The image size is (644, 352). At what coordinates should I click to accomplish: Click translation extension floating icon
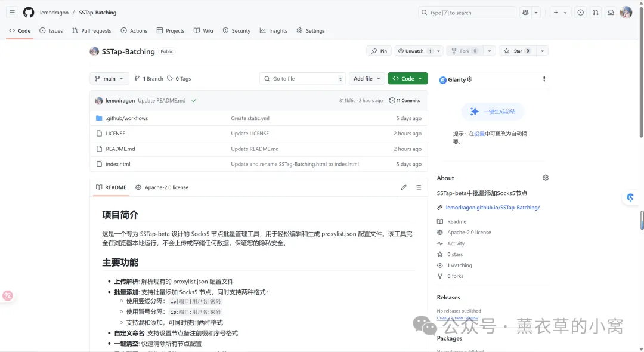(7, 295)
